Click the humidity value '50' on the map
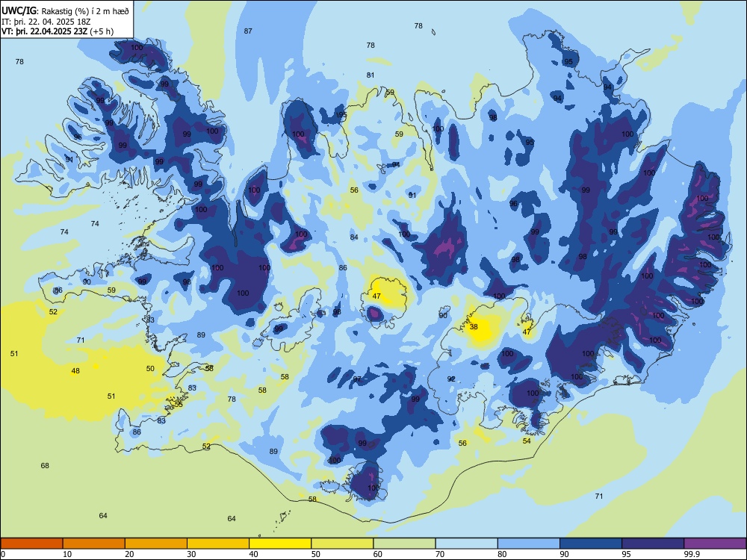This screenshot has width=747, height=560. [150, 368]
